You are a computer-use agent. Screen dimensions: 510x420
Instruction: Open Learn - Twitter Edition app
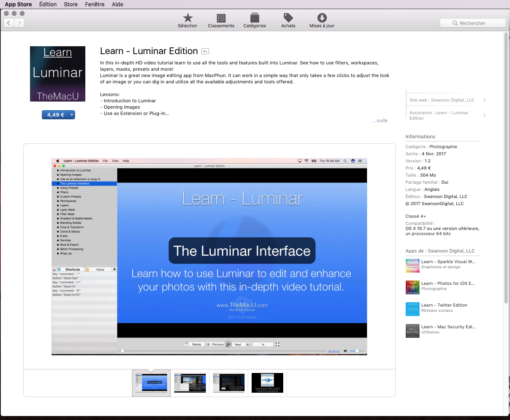(x=444, y=305)
